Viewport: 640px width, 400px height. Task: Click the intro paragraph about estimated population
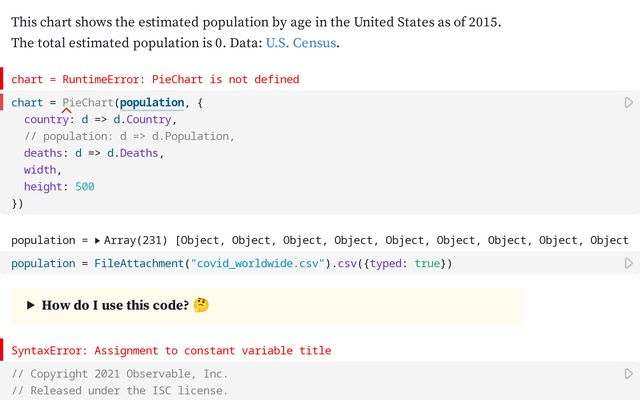click(x=255, y=21)
